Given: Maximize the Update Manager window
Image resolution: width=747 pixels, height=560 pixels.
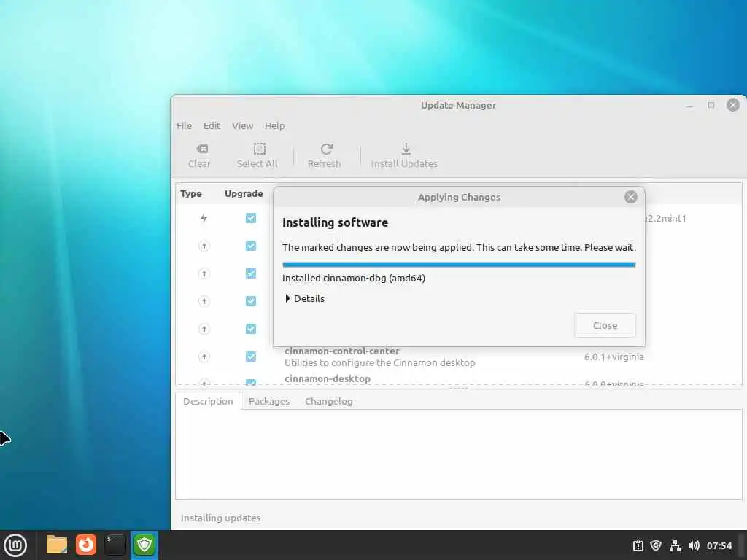Looking at the screenshot, I should pos(711,105).
